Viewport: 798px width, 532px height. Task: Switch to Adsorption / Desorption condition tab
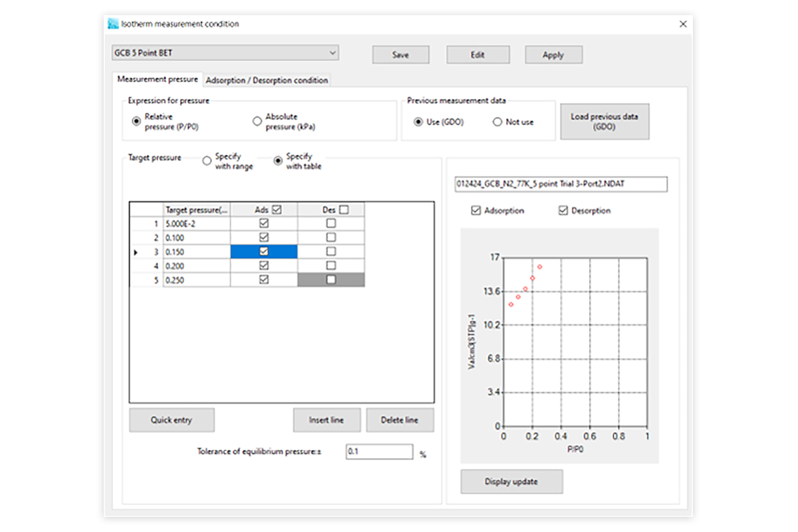tap(267, 80)
